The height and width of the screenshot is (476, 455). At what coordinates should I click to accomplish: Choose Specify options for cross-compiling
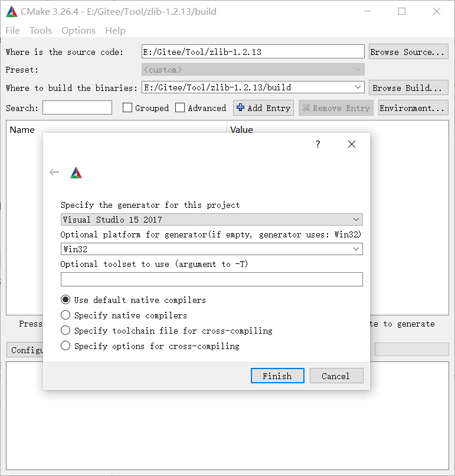click(66, 345)
